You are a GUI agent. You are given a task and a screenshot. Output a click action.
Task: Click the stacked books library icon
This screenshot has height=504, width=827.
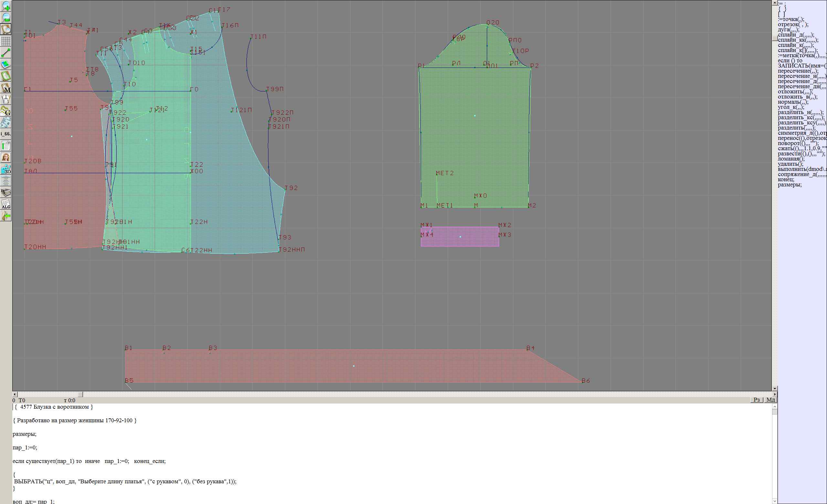[6, 192]
